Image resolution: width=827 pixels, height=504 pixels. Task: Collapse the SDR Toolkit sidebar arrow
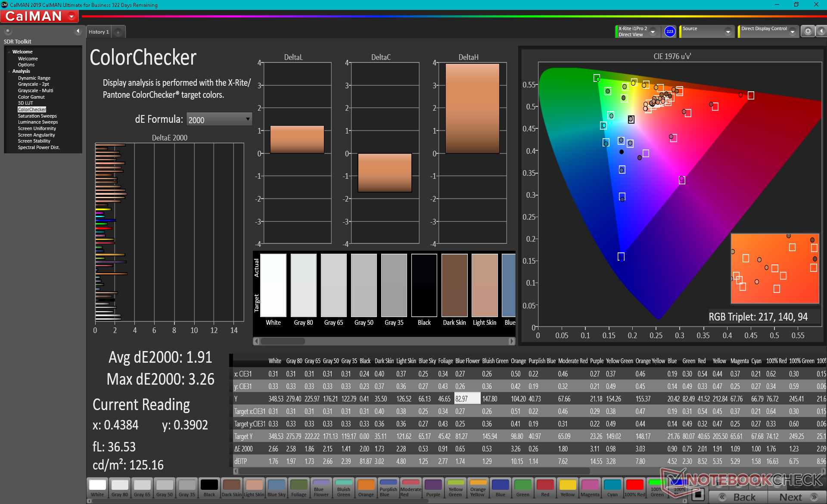78,31
